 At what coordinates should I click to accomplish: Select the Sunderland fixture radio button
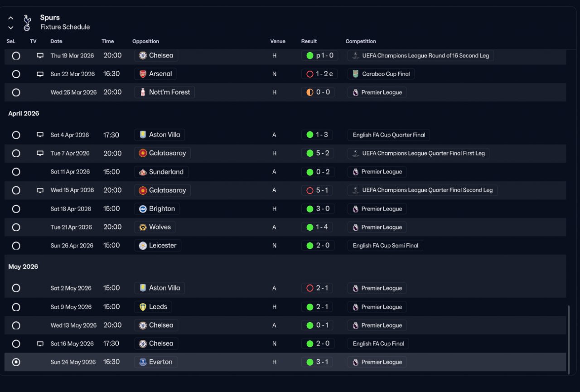pos(16,172)
